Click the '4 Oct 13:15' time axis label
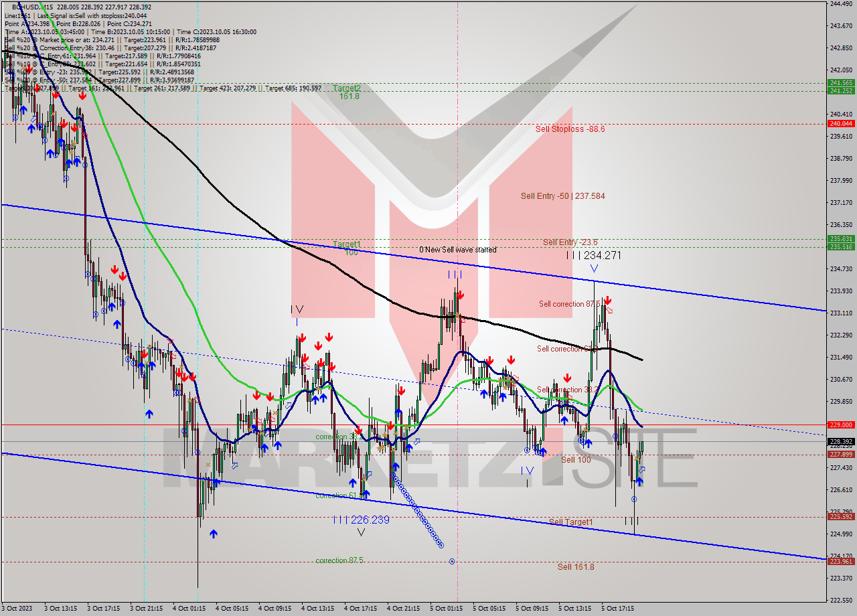Screen dimensions: 857x616 click(x=317, y=609)
